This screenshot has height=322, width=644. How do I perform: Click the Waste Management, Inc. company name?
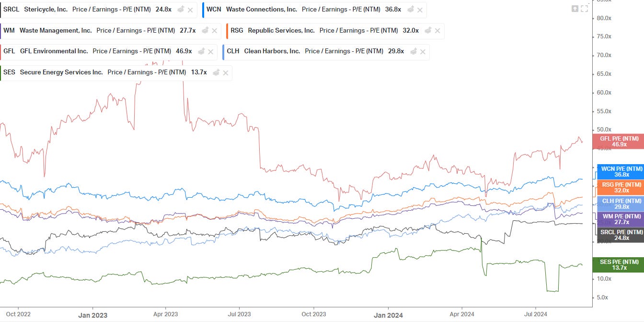(56, 30)
